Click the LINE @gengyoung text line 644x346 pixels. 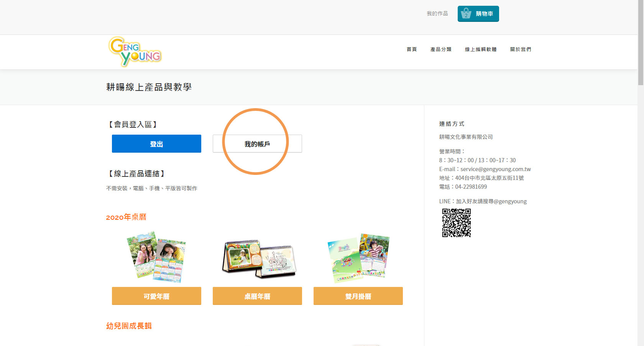point(483,201)
